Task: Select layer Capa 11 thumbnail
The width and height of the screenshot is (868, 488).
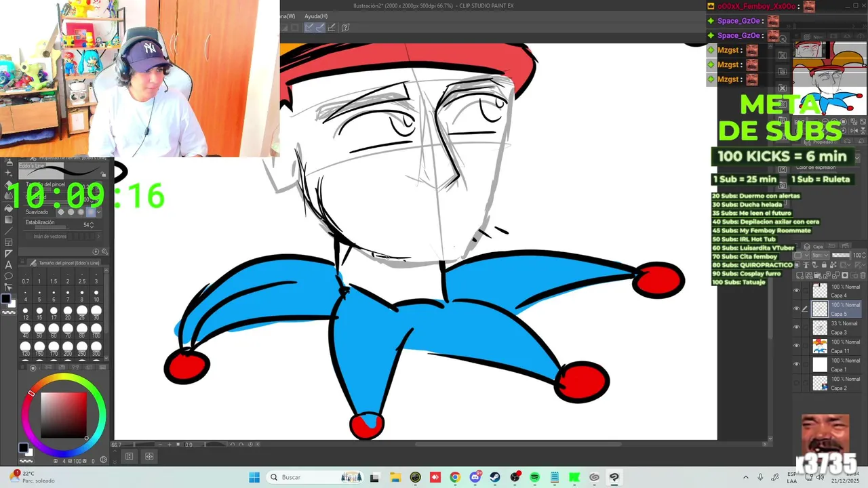Action: coord(820,346)
